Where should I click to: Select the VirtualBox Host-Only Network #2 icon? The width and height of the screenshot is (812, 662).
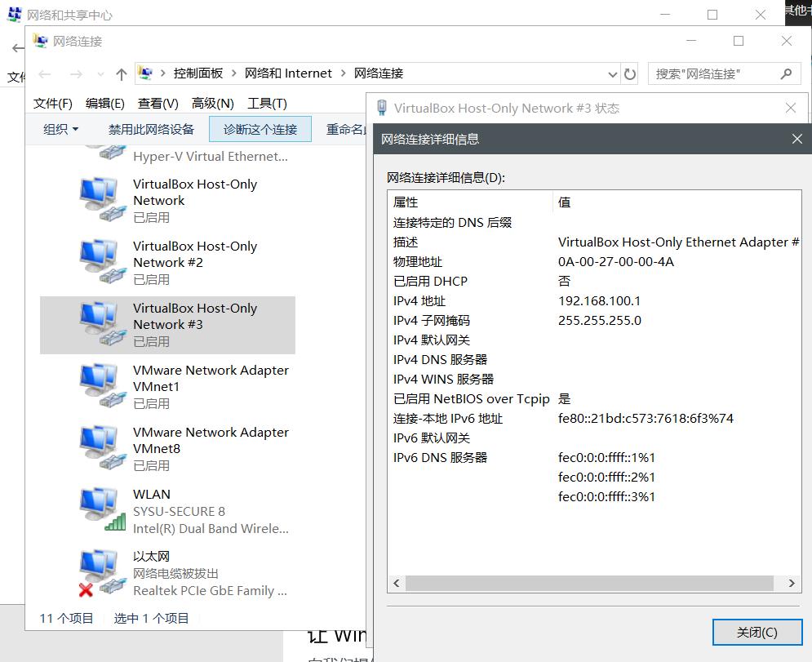(x=102, y=262)
